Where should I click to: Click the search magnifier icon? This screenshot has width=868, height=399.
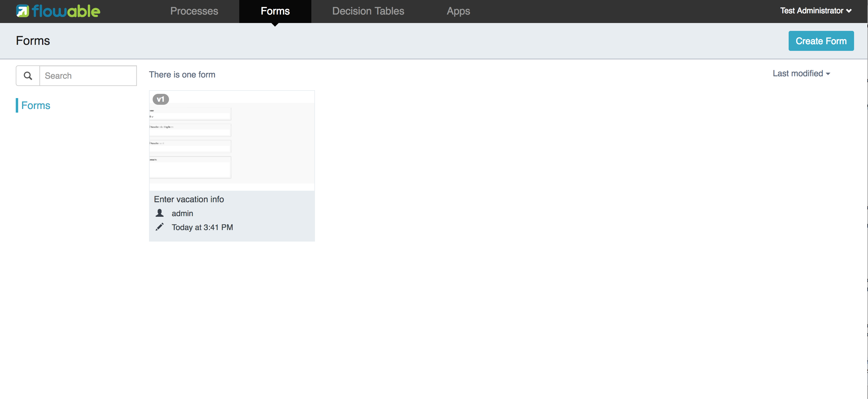pyautogui.click(x=28, y=76)
